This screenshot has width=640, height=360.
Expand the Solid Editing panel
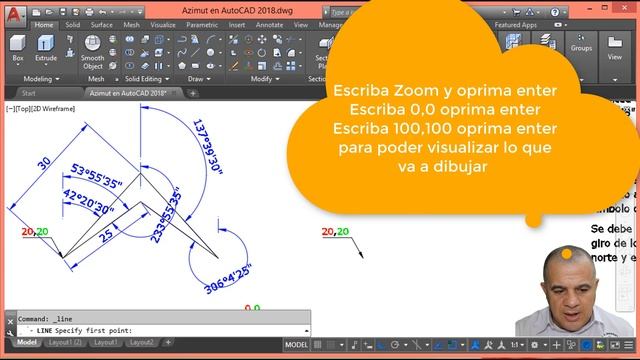[147, 79]
